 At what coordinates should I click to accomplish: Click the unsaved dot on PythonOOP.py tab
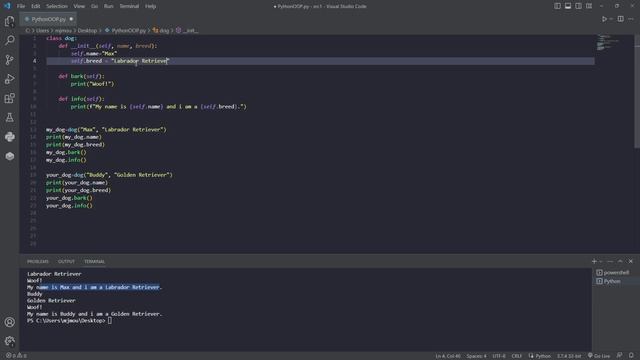point(71,19)
